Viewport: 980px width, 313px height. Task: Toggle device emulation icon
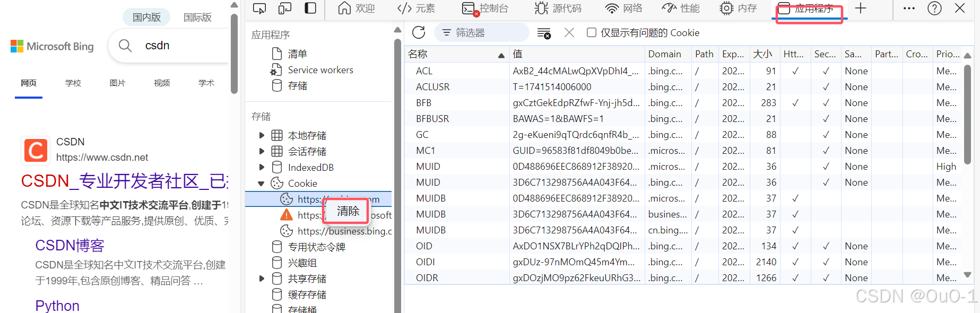[x=285, y=8]
